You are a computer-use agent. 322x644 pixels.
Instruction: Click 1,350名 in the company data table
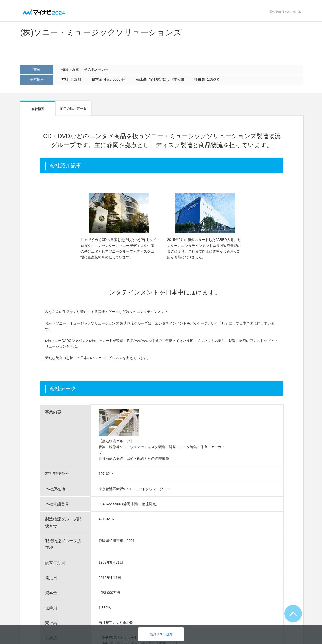tap(105, 608)
